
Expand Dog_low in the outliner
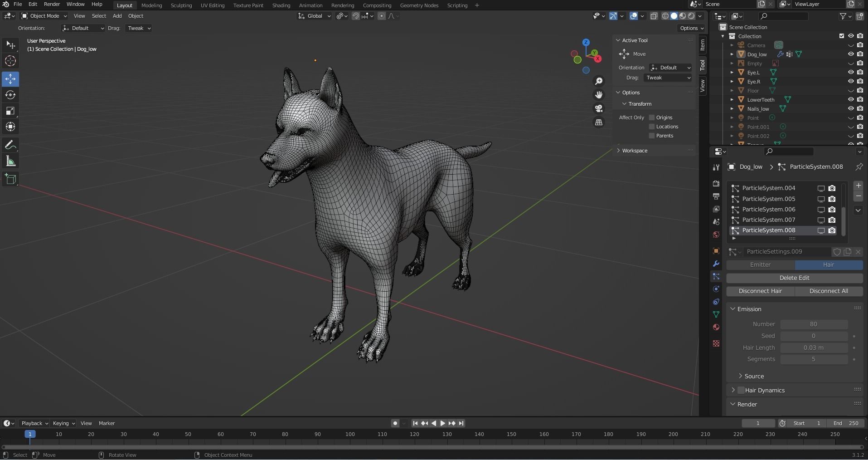click(x=732, y=54)
